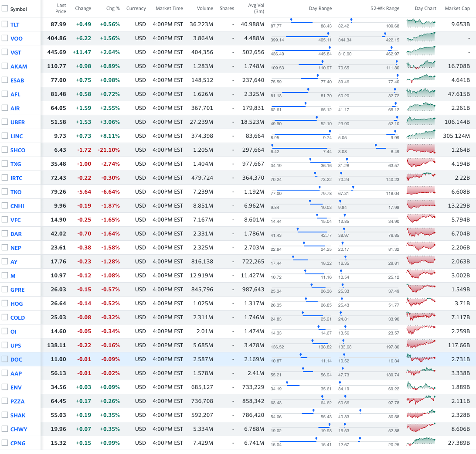Sort by Symbol column header
The image size is (476, 454).
point(18,9)
